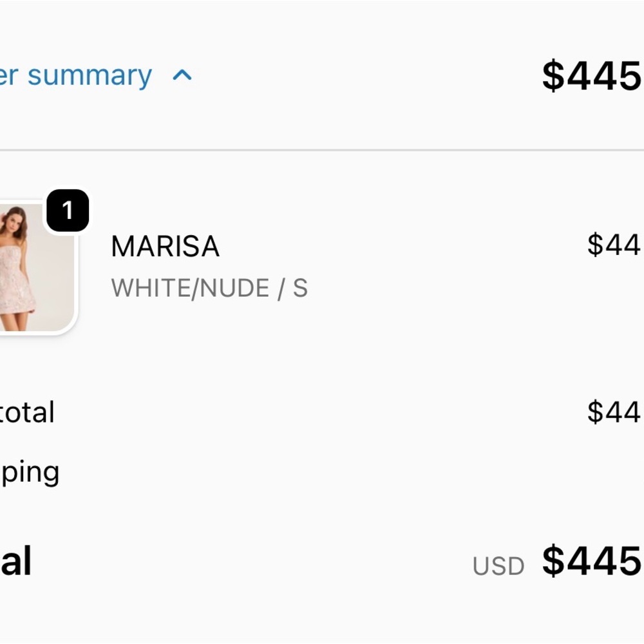Click the black quantity badge showing 1
This screenshot has width=644, height=644.
tap(68, 211)
